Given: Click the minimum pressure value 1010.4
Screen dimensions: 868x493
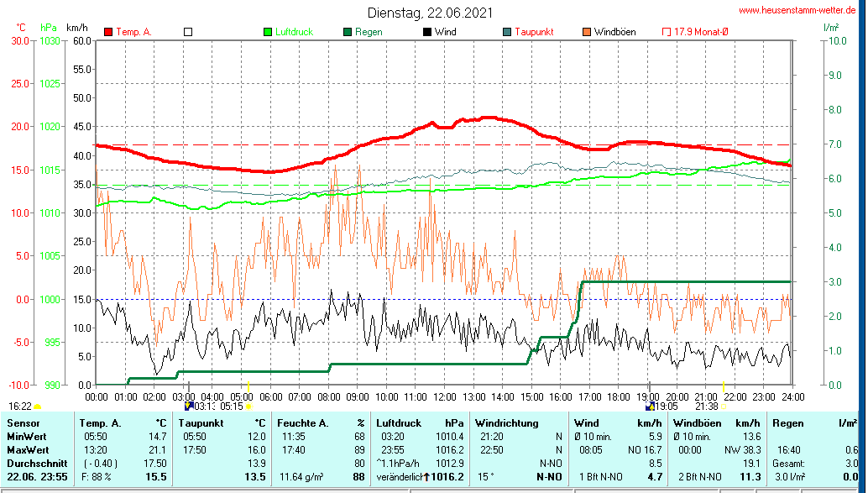Looking at the screenshot, I should [450, 437].
